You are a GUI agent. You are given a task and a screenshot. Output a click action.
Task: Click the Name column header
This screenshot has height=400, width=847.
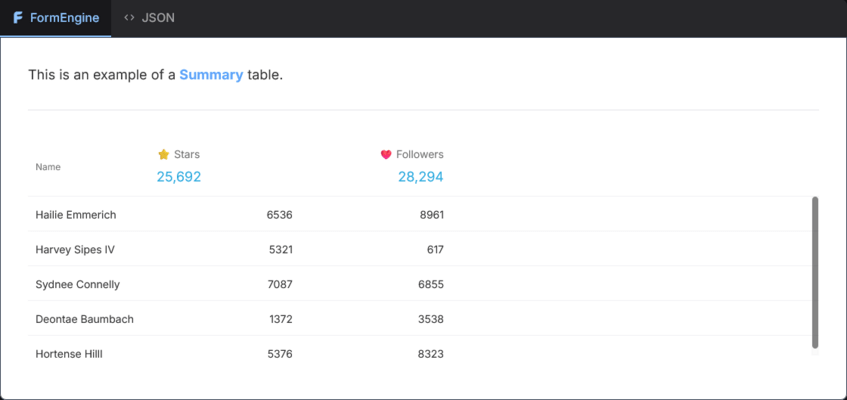tap(48, 167)
